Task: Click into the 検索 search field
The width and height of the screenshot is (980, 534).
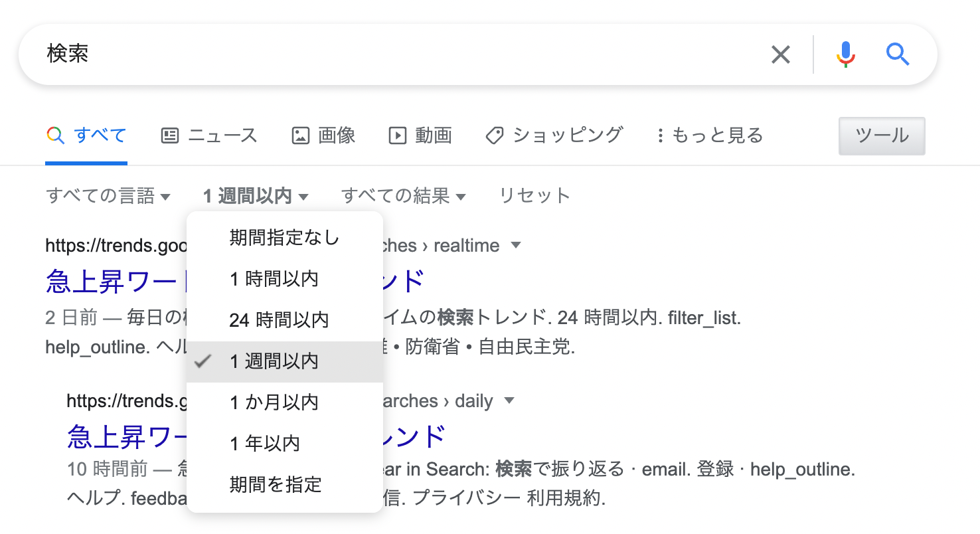Action: [398, 54]
